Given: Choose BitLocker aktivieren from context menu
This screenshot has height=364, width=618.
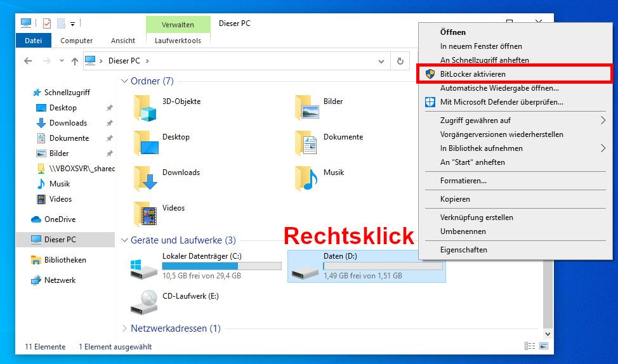Looking at the screenshot, I should tap(515, 74).
